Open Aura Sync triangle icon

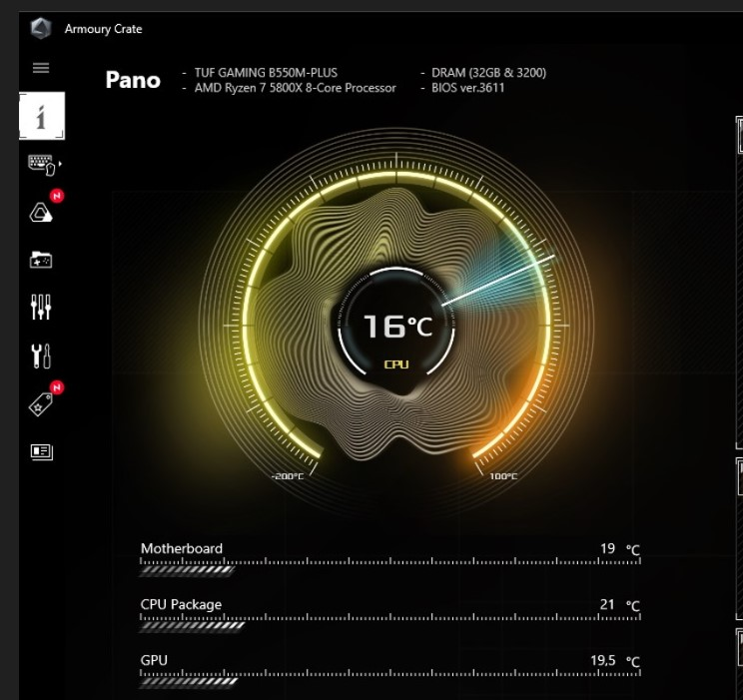[x=41, y=212]
